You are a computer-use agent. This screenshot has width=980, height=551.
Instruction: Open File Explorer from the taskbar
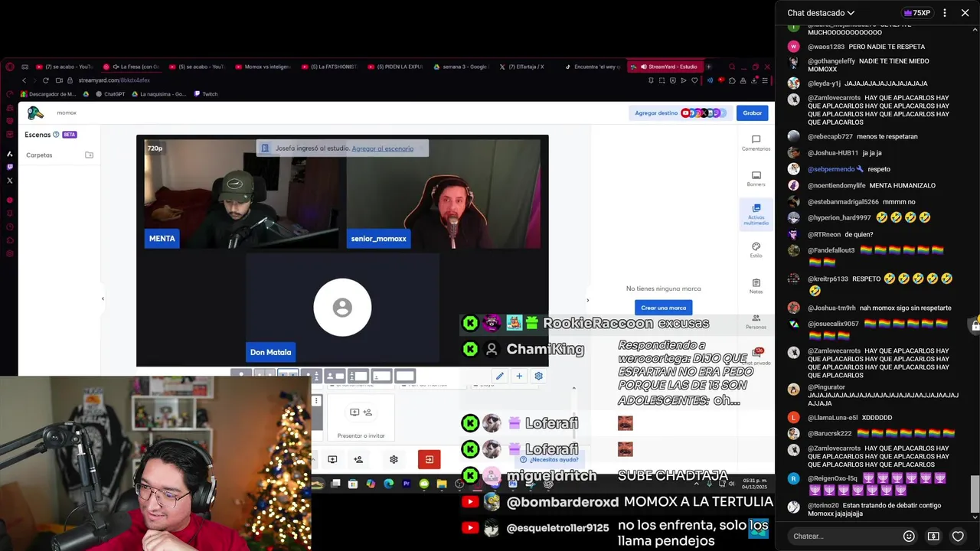click(x=442, y=484)
